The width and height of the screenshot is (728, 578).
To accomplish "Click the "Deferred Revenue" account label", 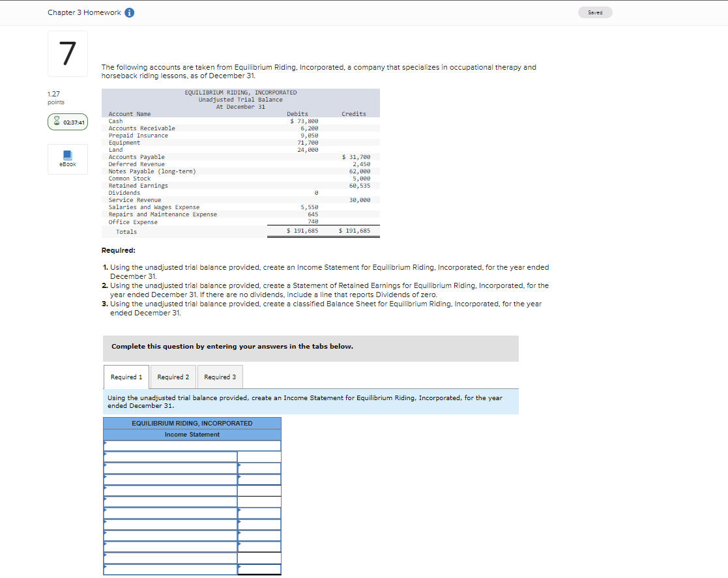I will pos(136,164).
